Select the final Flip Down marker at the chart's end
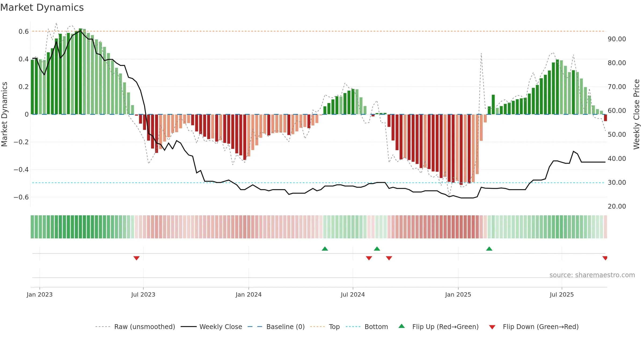The height and width of the screenshot is (362, 644). pos(605,258)
